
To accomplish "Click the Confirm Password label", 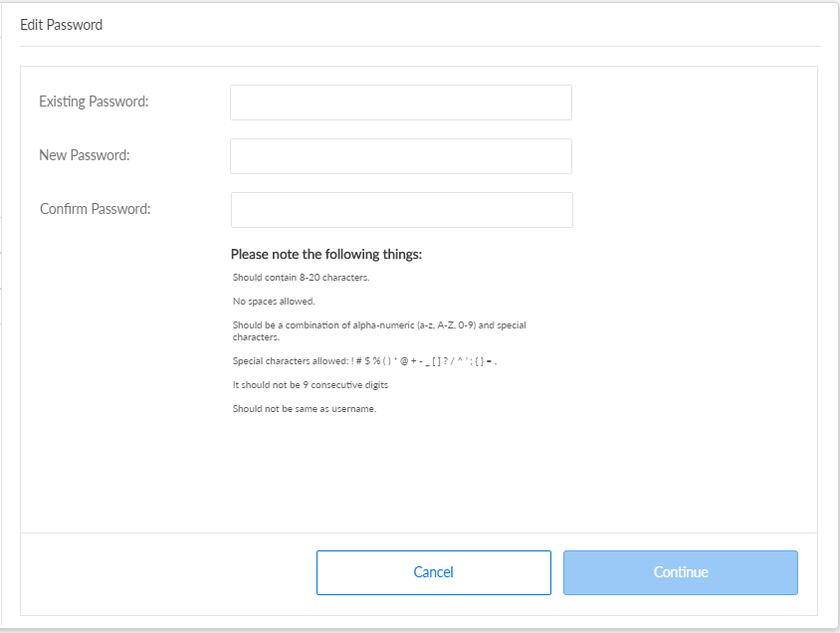I will click(95, 209).
